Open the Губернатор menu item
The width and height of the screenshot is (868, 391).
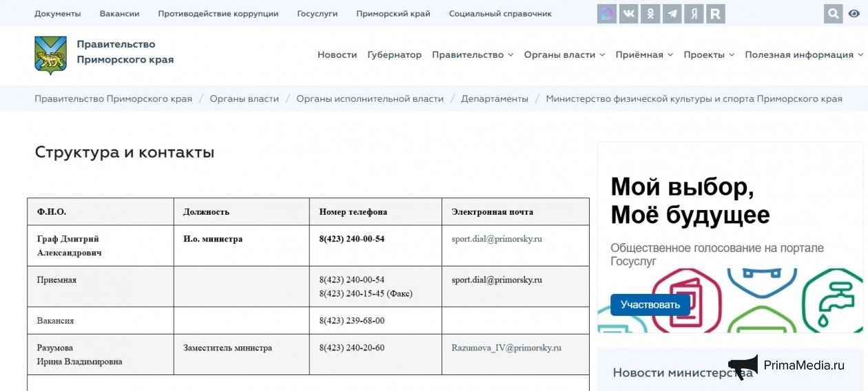[394, 55]
